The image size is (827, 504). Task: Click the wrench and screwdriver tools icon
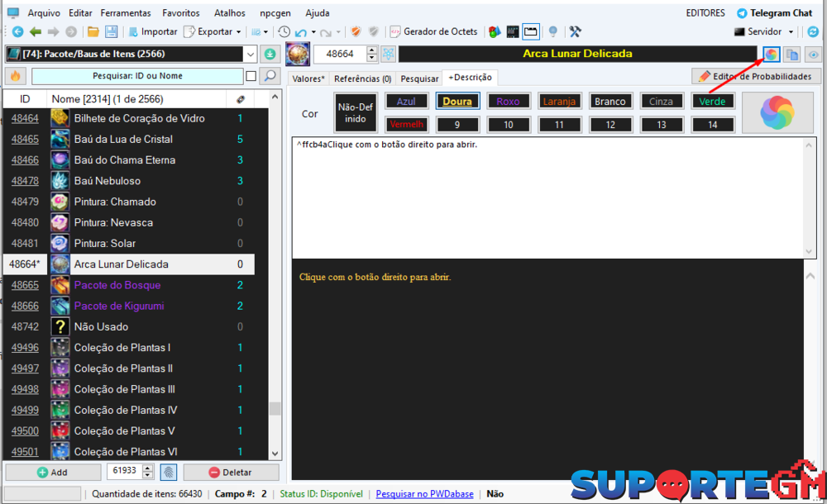576,31
